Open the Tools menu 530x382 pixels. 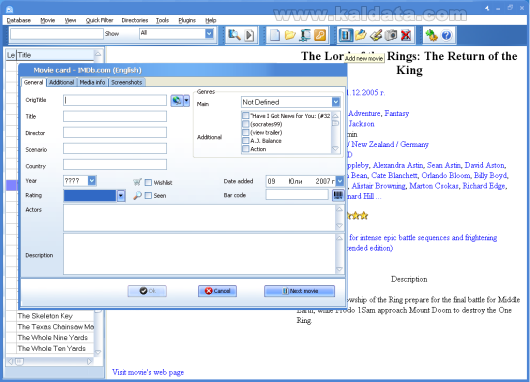(x=162, y=20)
